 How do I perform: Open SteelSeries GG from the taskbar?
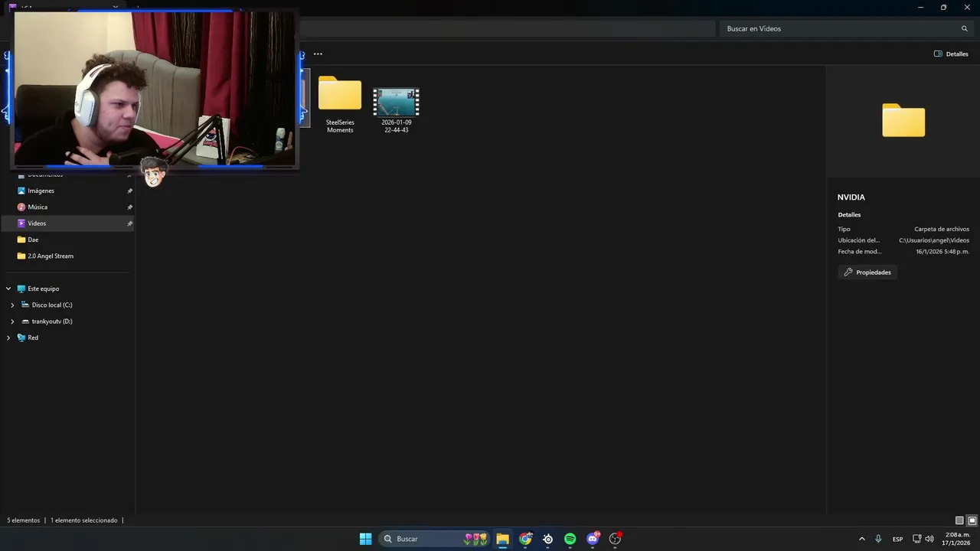[547, 539]
